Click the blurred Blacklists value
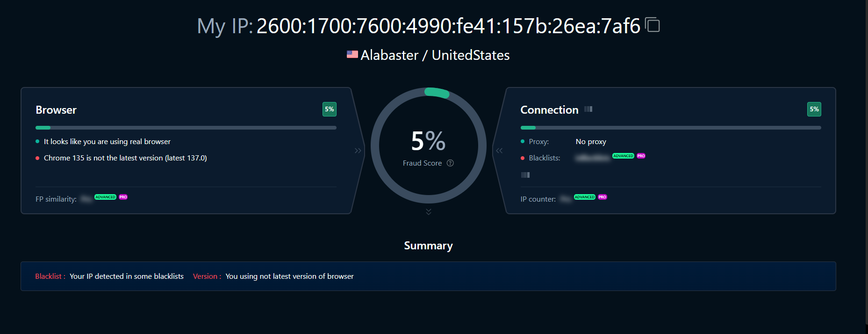The image size is (868, 334). [x=593, y=158]
